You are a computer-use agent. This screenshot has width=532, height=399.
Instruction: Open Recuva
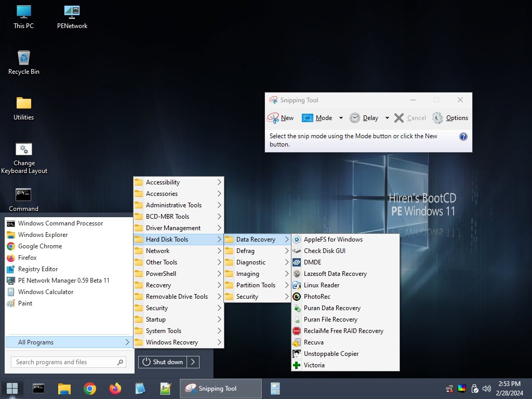point(345,342)
